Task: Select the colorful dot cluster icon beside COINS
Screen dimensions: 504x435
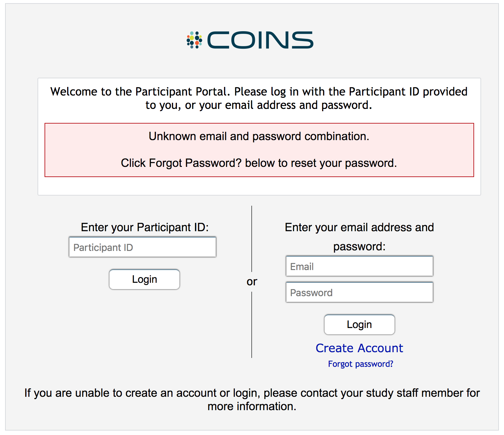Action: (194, 39)
